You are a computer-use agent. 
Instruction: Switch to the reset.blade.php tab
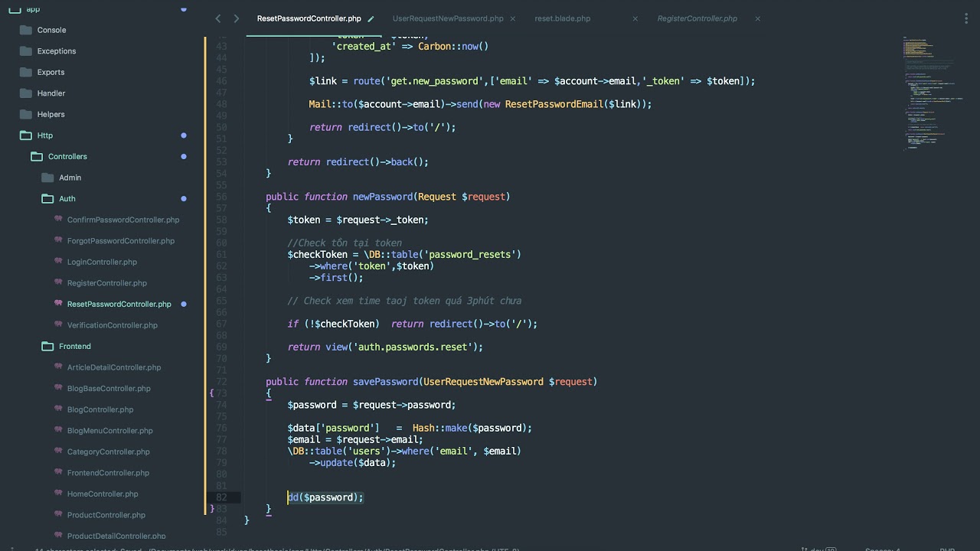pos(563,18)
